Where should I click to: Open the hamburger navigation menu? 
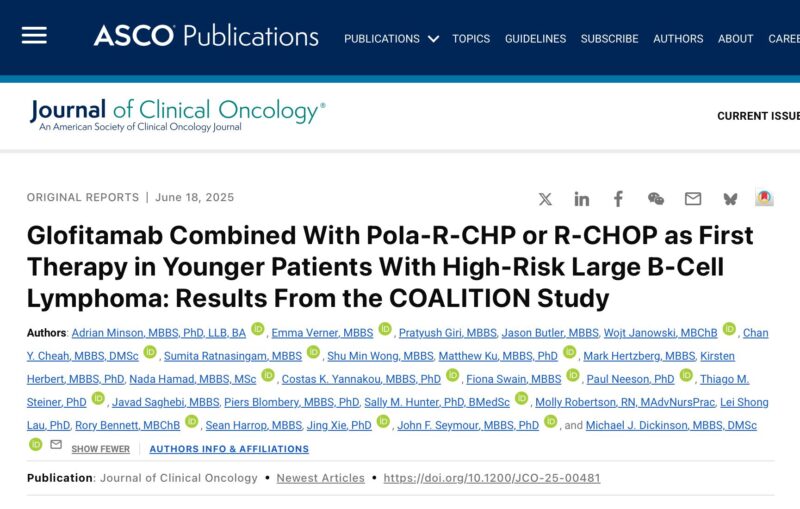point(34,36)
